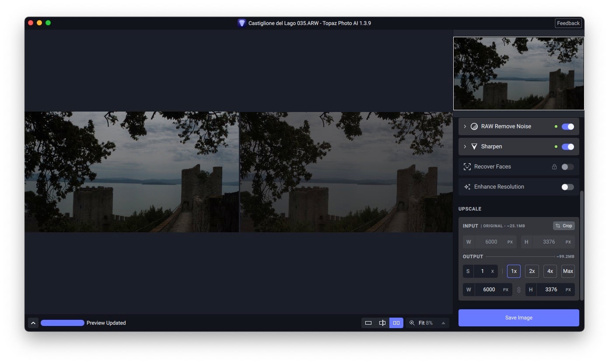Disable the RAW Remove Noise toggle
Viewport: 609px width, 364px height.
(568, 126)
